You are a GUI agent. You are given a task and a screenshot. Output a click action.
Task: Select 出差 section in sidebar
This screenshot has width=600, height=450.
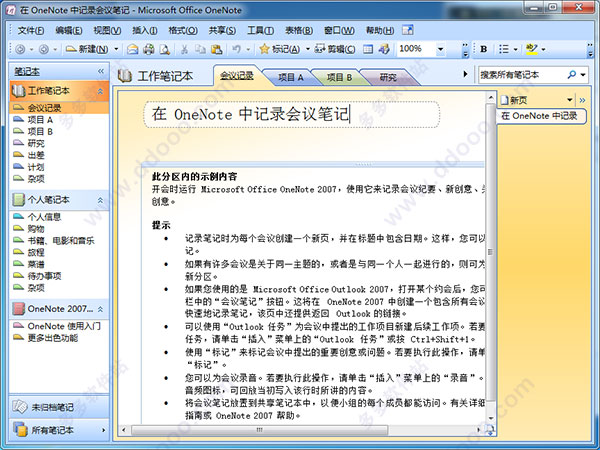coord(36,155)
